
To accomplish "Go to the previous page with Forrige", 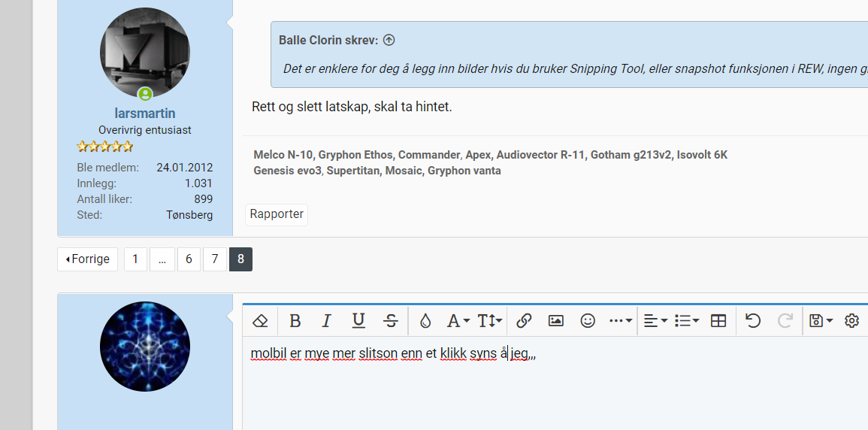I will 87,259.
